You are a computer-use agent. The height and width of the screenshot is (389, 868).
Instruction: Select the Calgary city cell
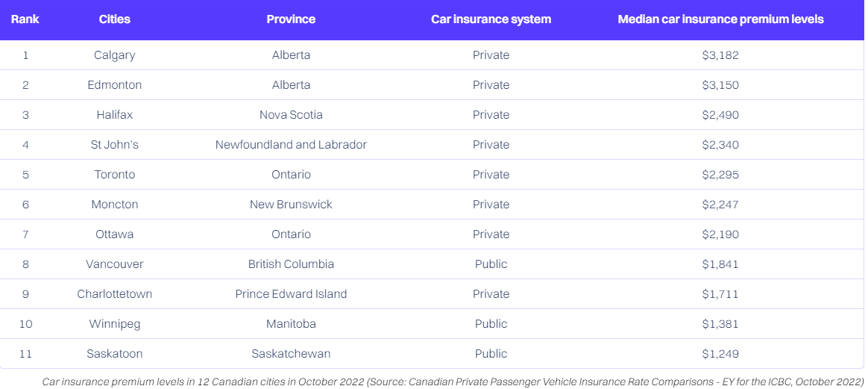(x=115, y=55)
